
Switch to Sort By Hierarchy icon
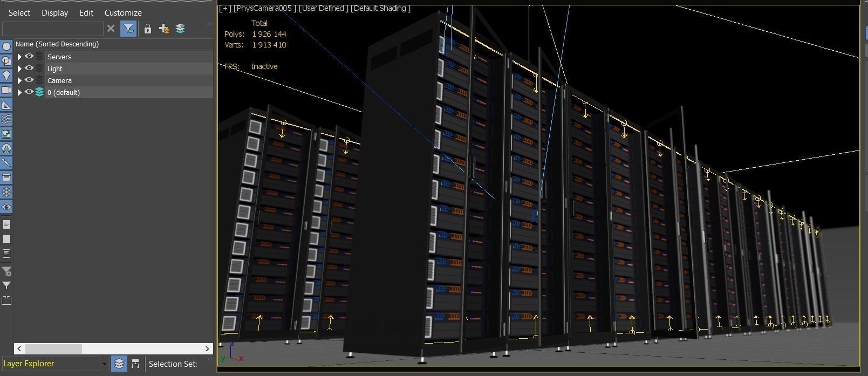pyautogui.click(x=135, y=364)
